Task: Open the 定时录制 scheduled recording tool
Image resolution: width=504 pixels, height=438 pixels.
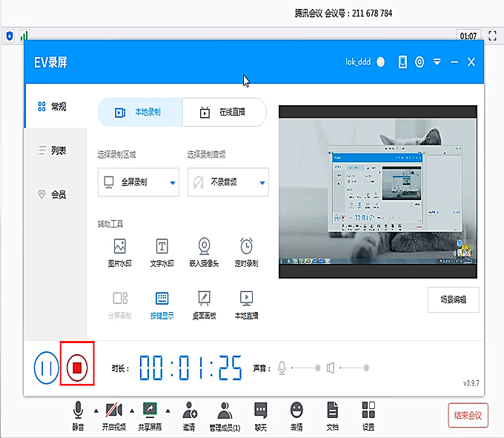Action: coord(246,253)
